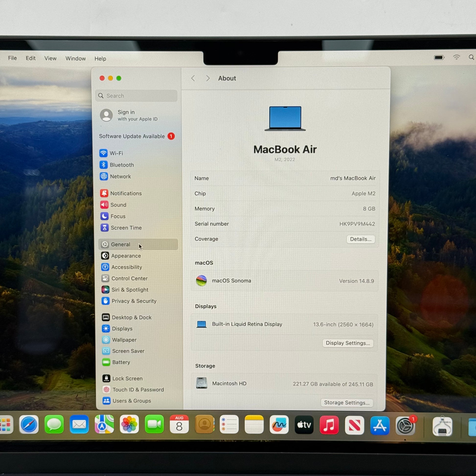Select Desktop & Dock settings
The width and height of the screenshot is (476, 476).
127,317
